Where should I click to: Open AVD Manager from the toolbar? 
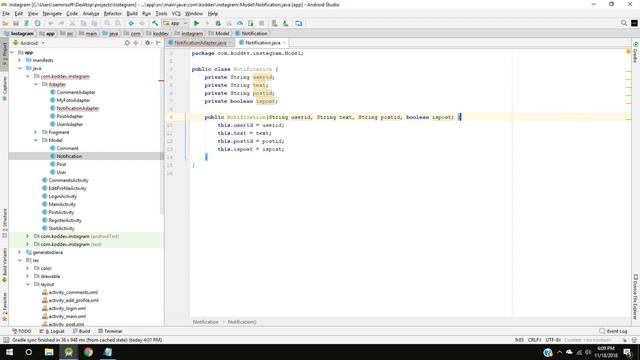point(275,23)
